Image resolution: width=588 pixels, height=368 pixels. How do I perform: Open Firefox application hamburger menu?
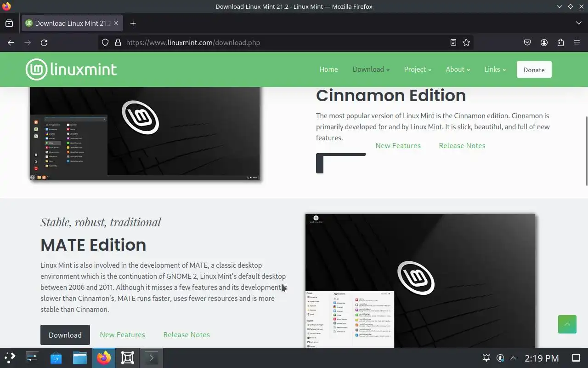[x=577, y=43]
